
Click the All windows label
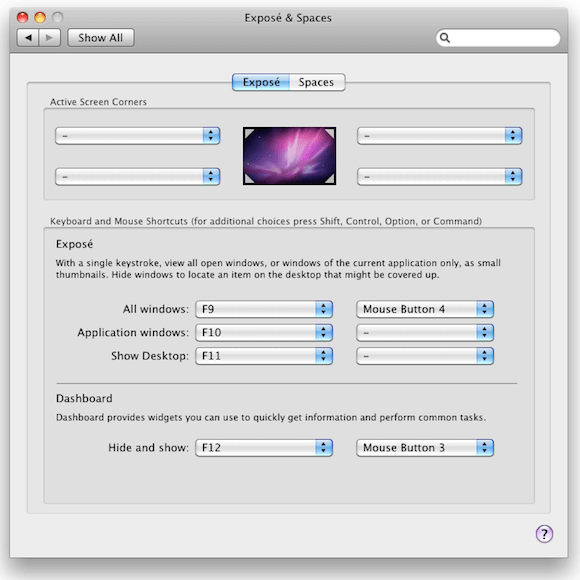[156, 309]
